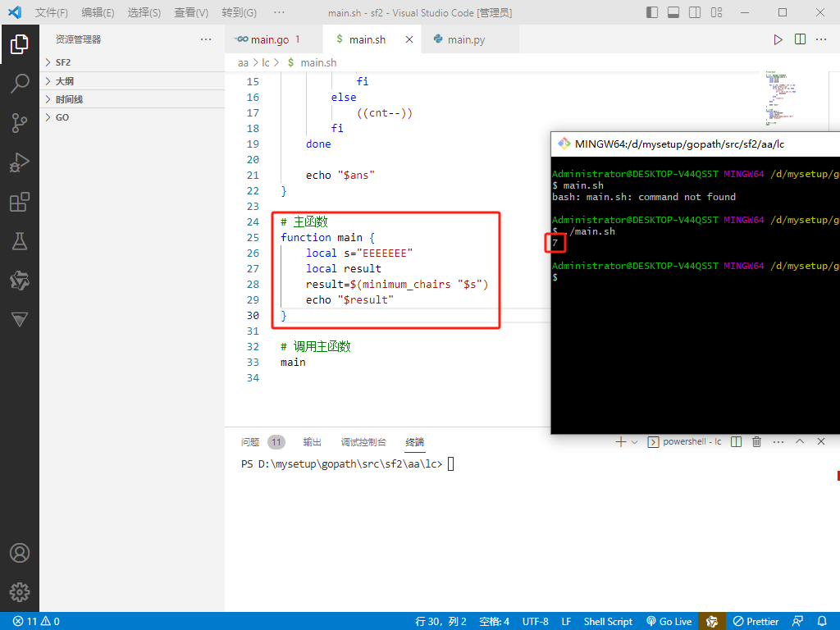Open the 转到(G) menu
This screenshot has height=630, width=840.
[x=239, y=12]
